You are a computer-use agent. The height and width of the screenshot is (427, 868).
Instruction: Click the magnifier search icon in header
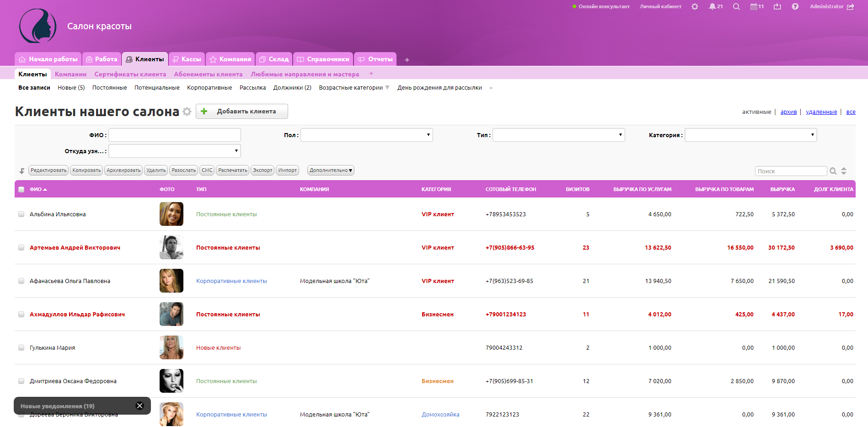point(736,7)
